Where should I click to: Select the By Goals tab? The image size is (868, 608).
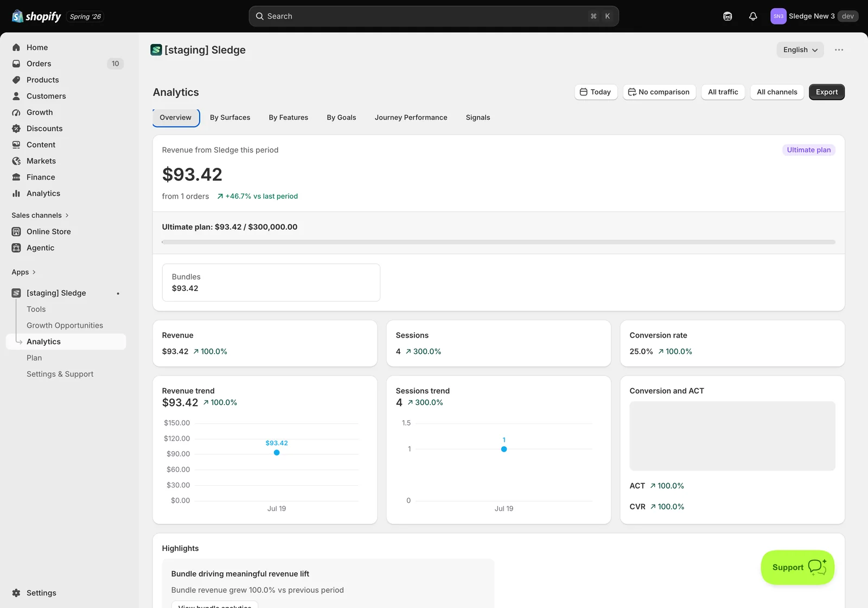(342, 118)
